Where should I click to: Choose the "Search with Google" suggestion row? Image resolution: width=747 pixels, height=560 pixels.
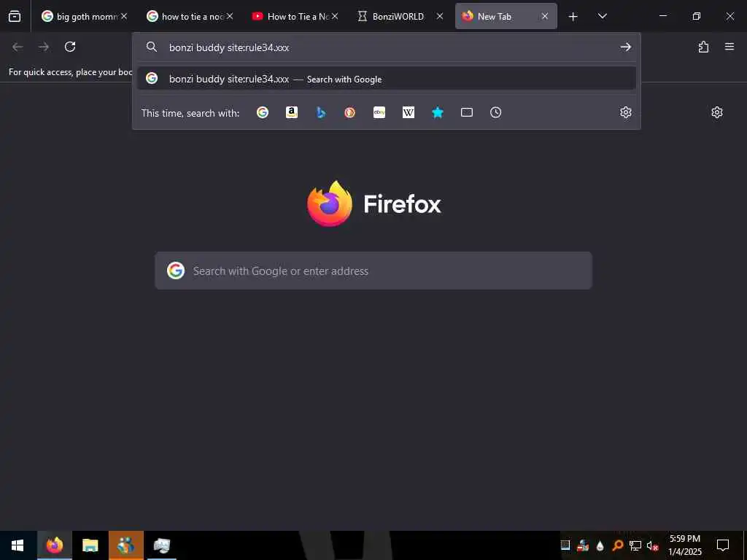click(387, 79)
